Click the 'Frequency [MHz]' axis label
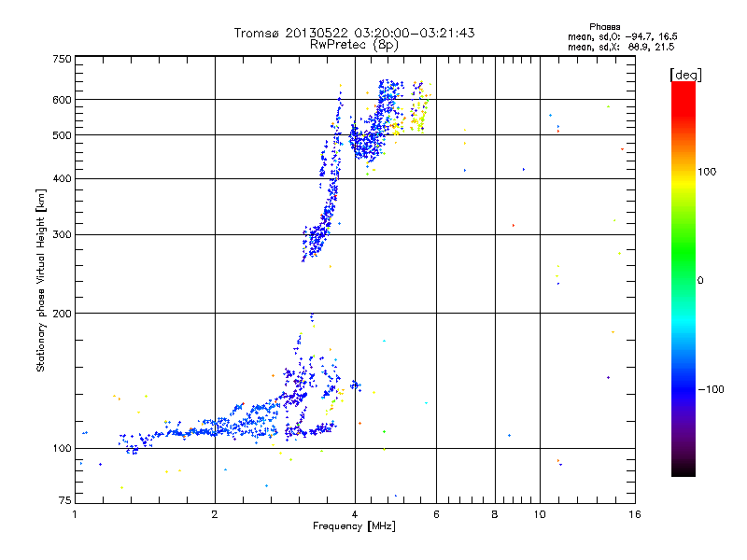The image size is (747, 560). click(x=354, y=526)
